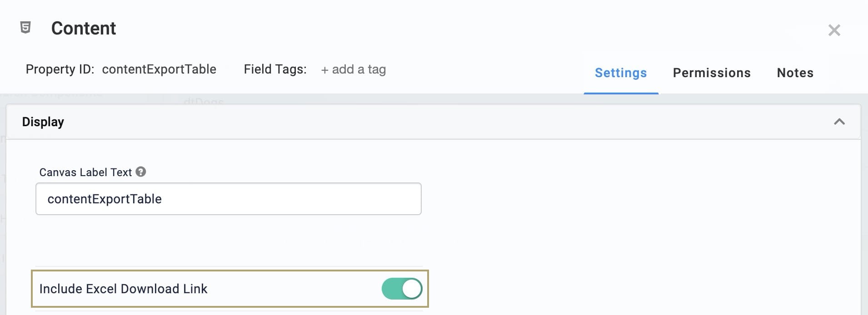Click the Property ID value contentExportTable
This screenshot has width=868, height=315.
click(159, 69)
